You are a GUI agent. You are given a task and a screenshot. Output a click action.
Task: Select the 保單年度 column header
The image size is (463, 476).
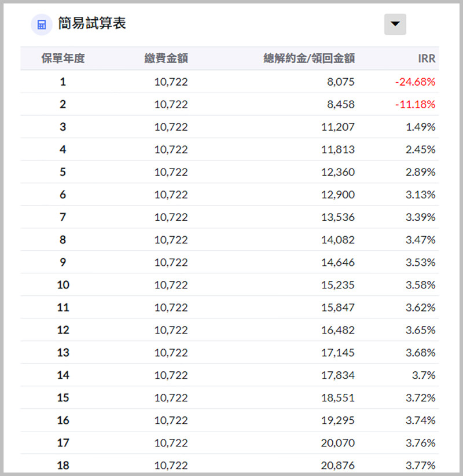(x=63, y=58)
